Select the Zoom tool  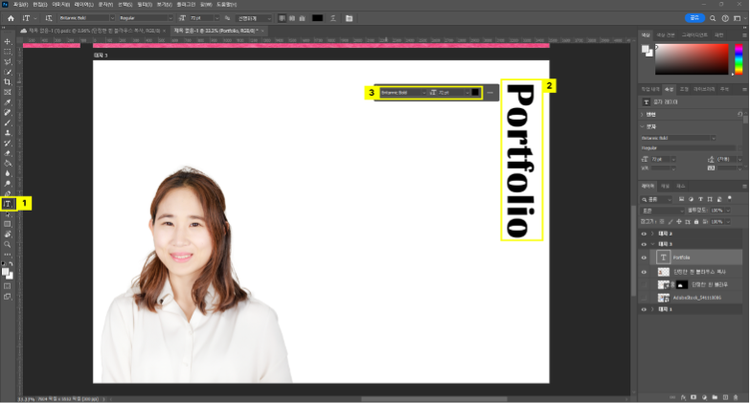(x=7, y=244)
